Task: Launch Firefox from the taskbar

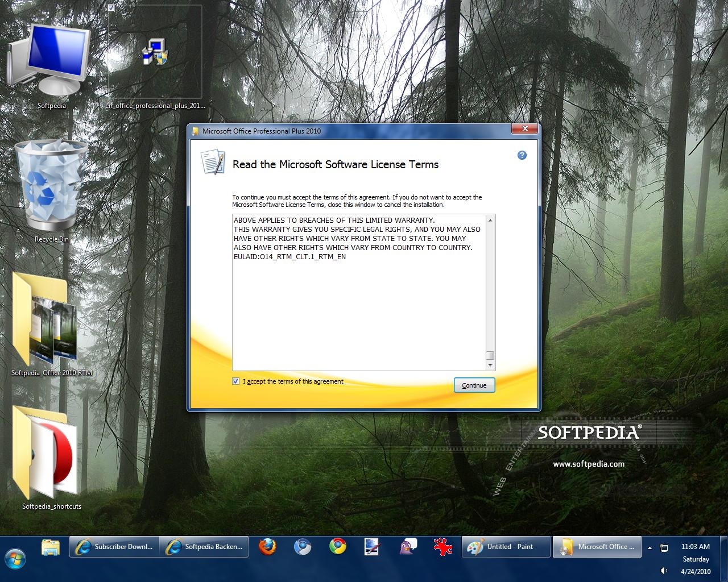Action: [x=267, y=547]
